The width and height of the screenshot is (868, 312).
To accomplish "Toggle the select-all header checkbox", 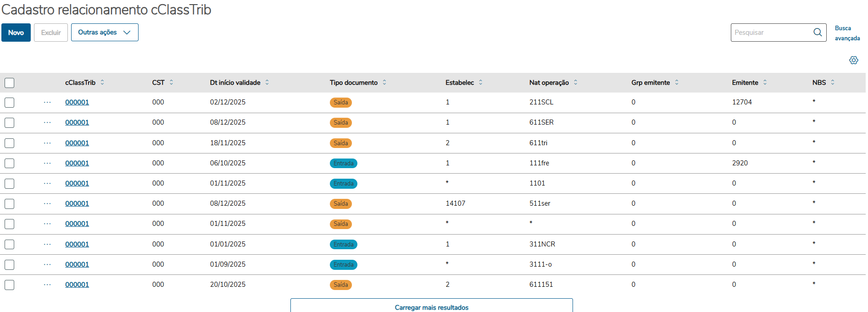I will [10, 83].
